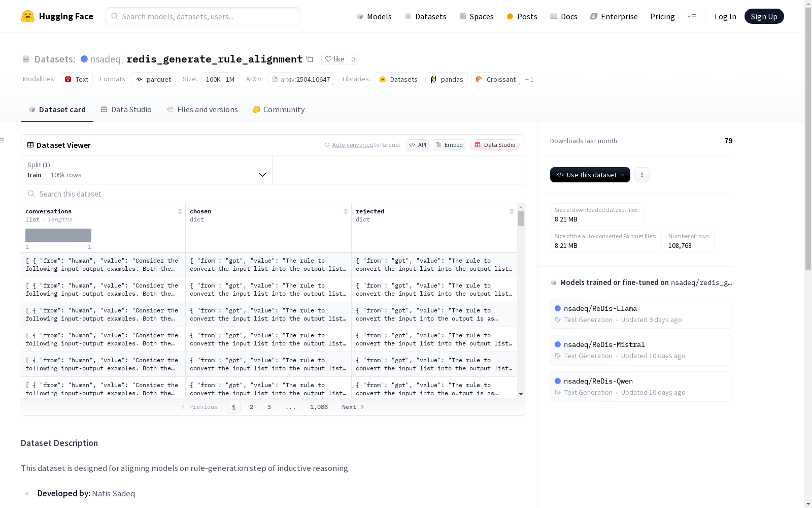Click the Embed button

449,145
